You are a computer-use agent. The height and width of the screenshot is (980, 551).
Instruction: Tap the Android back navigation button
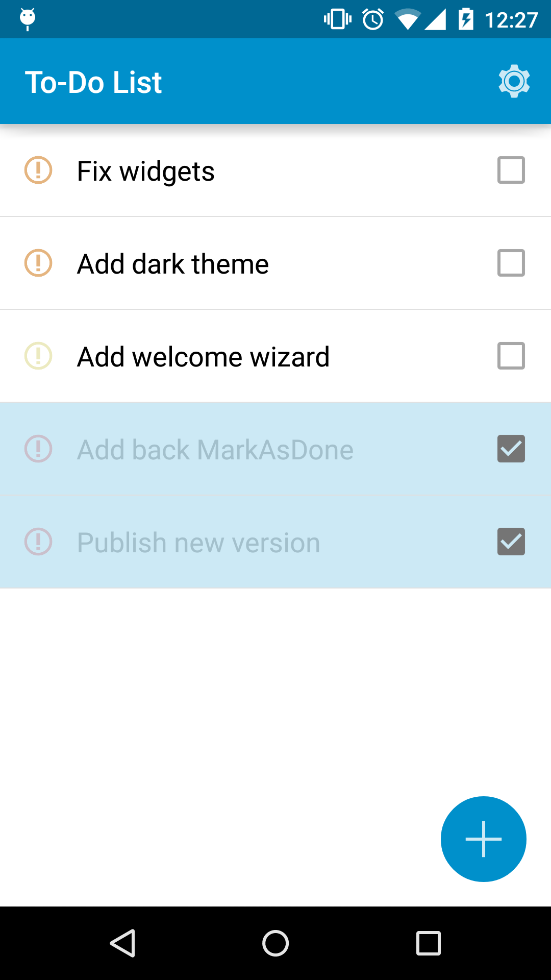tap(122, 943)
